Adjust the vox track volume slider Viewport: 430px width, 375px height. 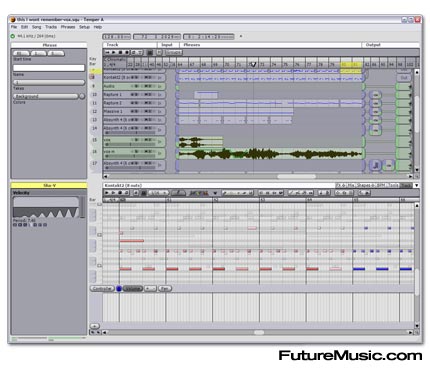[x=131, y=144]
